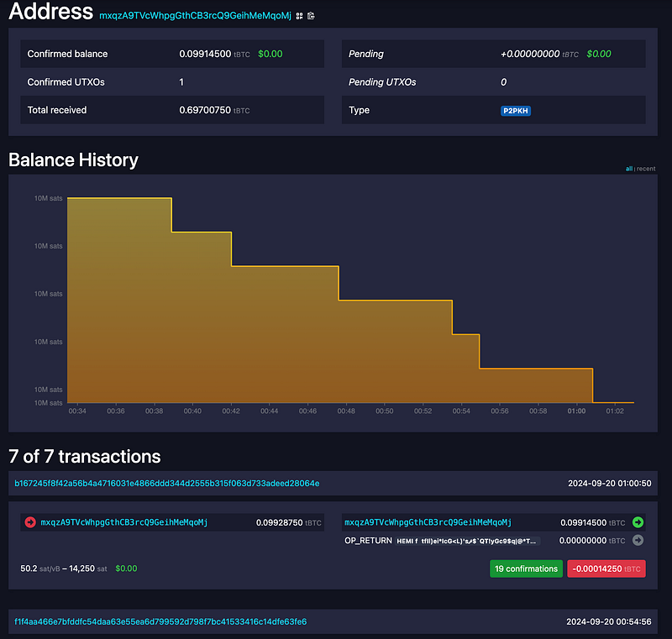
Task: Click the green output arrow icon
Action: point(638,522)
